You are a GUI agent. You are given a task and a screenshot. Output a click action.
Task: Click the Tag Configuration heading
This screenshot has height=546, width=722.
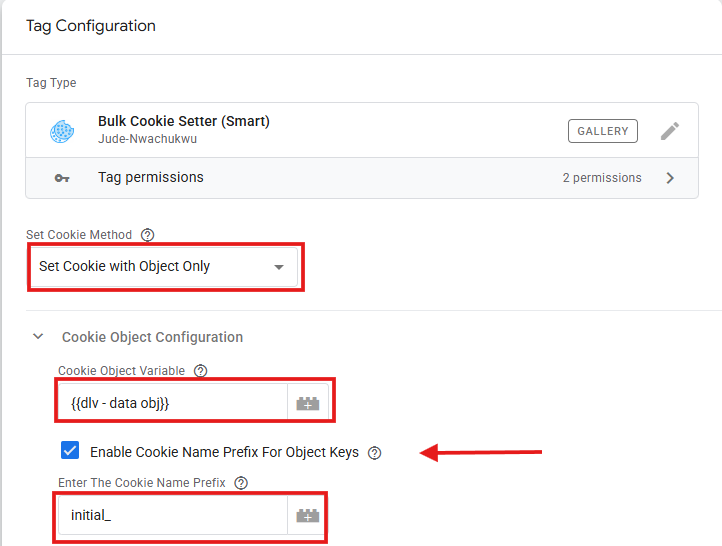(x=91, y=25)
